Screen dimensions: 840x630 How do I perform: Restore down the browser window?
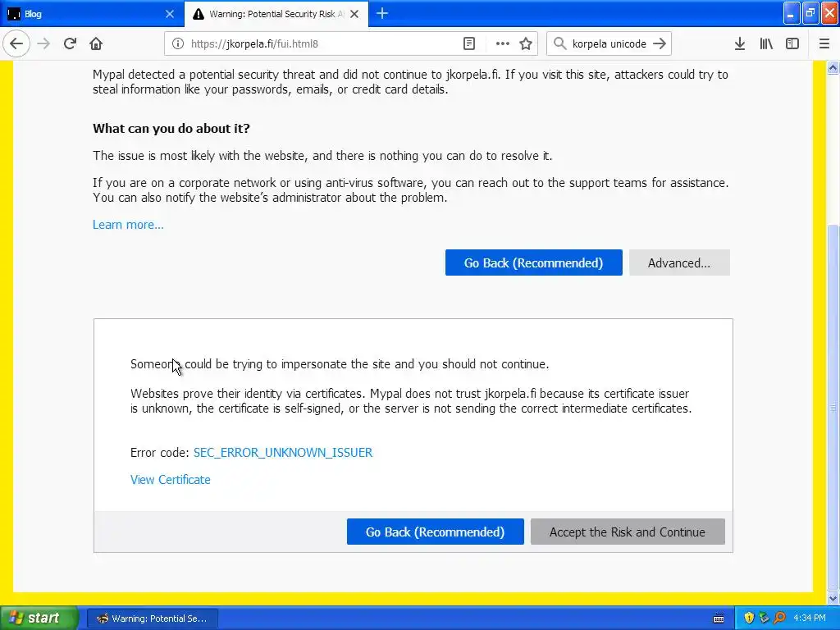(x=810, y=13)
